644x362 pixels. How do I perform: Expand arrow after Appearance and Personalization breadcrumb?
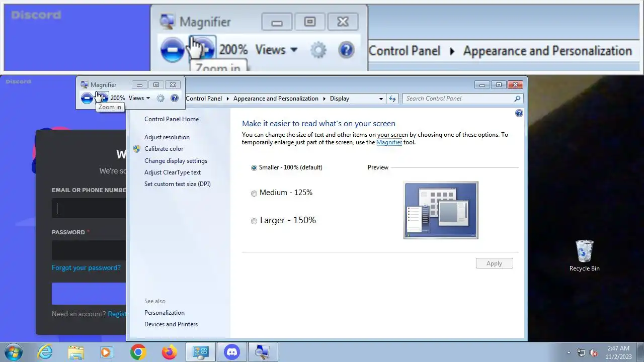click(324, 99)
